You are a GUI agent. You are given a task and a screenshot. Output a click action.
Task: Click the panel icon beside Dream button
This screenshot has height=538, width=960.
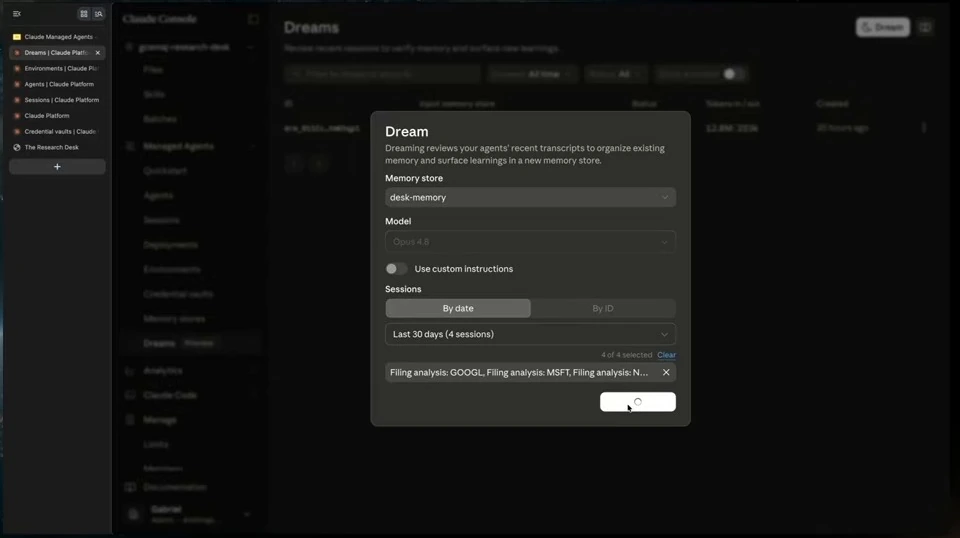[925, 28]
